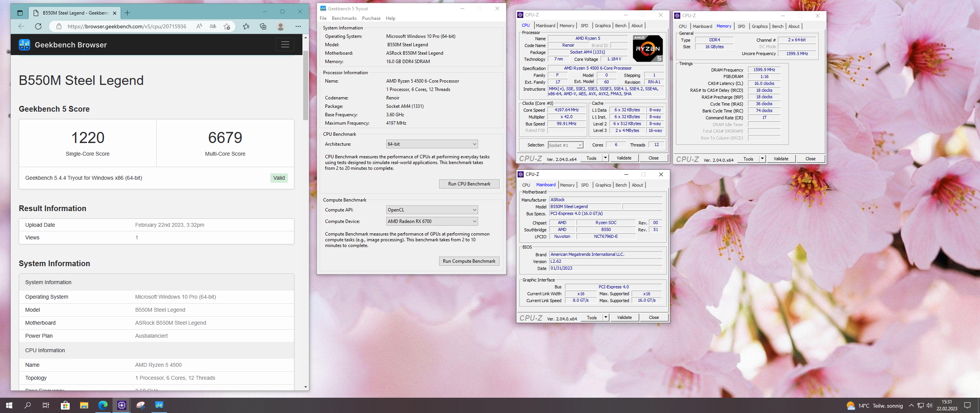
Task: Click Tools button in CPU-Z Mainboard window
Action: click(592, 317)
